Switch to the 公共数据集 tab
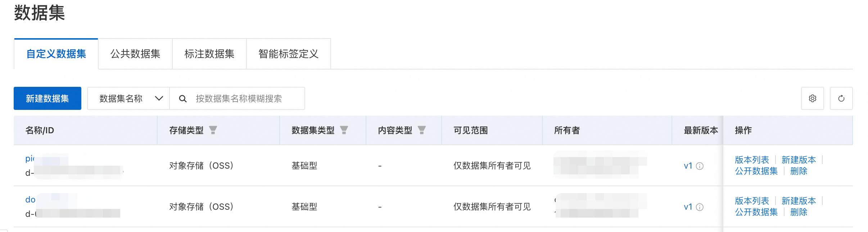 click(x=135, y=54)
